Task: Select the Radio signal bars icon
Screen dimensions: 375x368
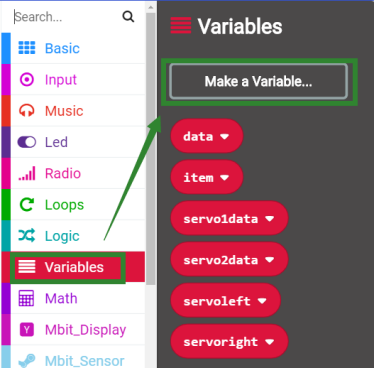Action: 27,174
